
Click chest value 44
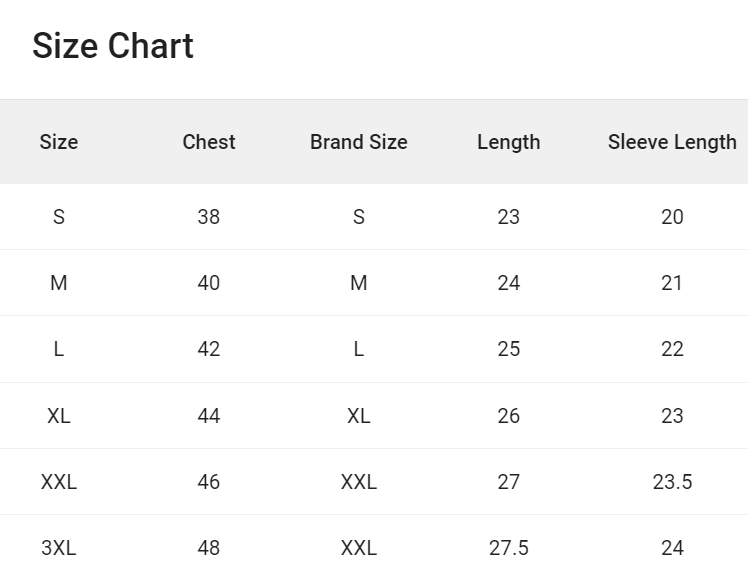(209, 416)
